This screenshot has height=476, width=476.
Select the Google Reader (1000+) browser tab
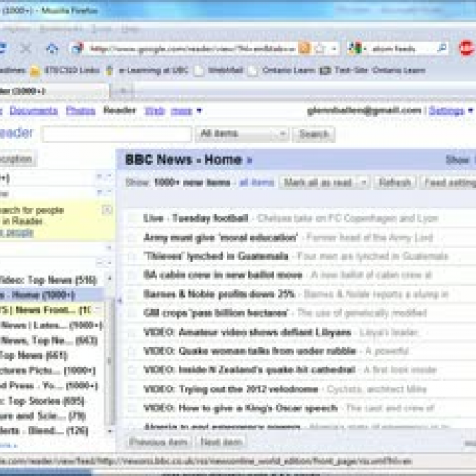(x=54, y=91)
